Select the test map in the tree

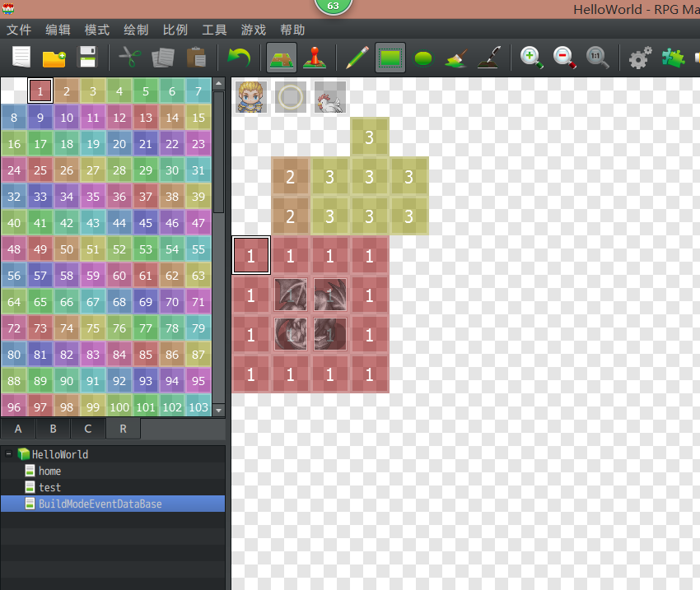coord(49,487)
